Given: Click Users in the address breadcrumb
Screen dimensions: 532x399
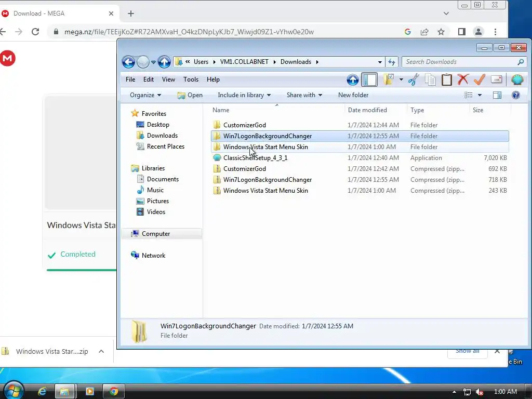Looking at the screenshot, I should point(201,62).
